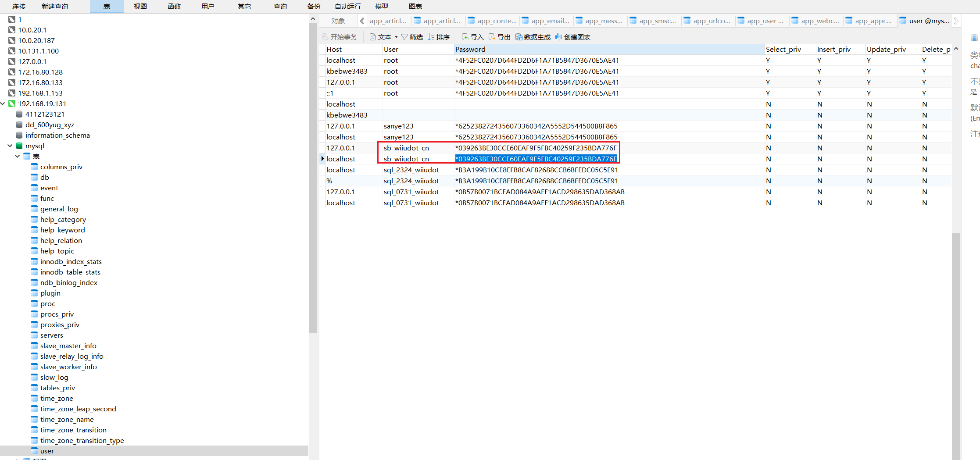Click the columns_priv table icon
This screenshot has height=460, width=980.
[x=34, y=167]
